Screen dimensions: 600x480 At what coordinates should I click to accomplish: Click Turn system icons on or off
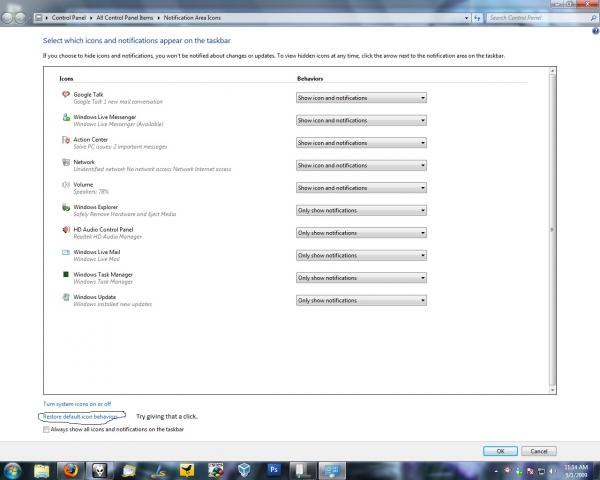[77, 404]
